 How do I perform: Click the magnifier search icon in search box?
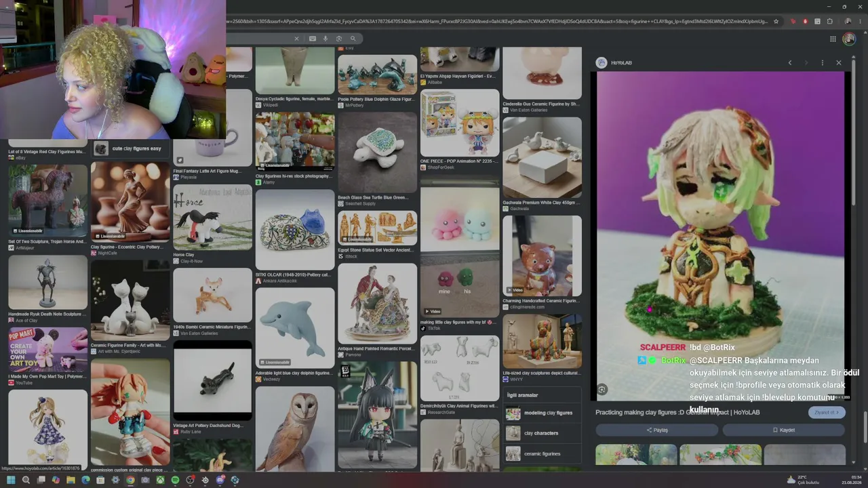pos(353,39)
